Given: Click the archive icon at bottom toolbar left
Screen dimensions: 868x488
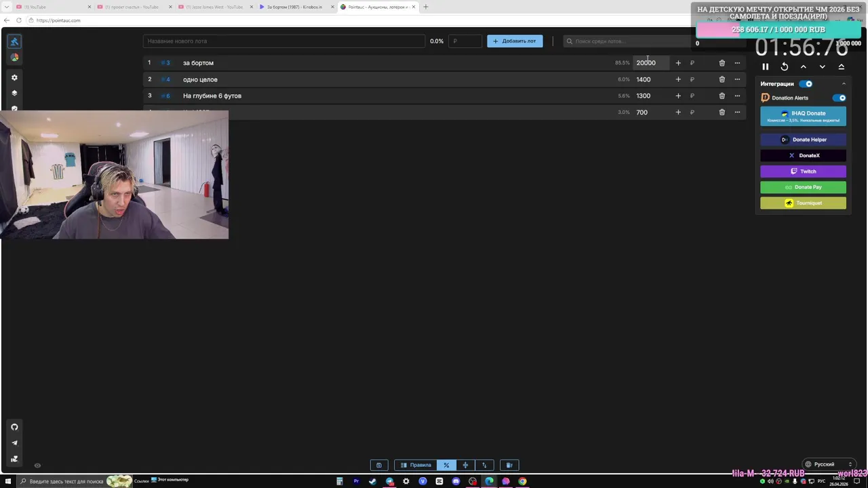Looking at the screenshot, I should (x=379, y=465).
